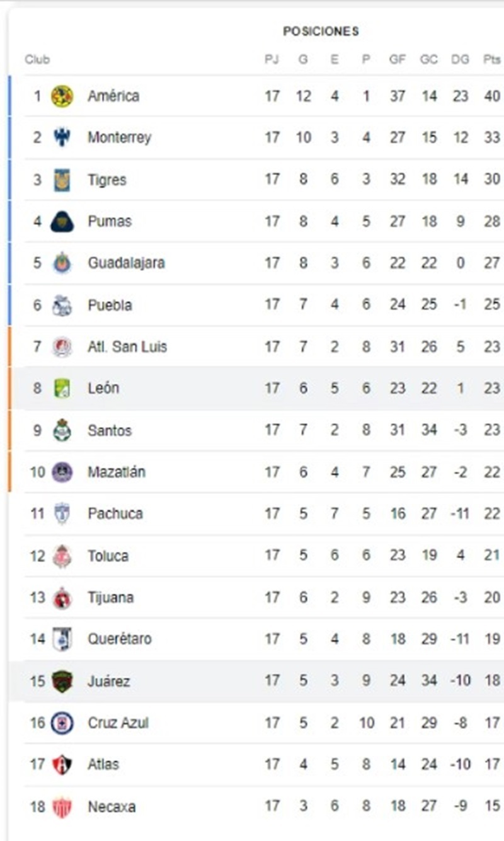Select the POSICIONES heading tab
Image resolution: width=504 pixels, height=841 pixels.
tap(321, 31)
